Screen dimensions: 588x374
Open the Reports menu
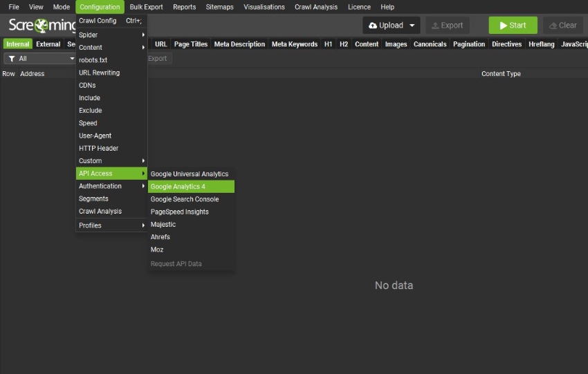tap(185, 7)
